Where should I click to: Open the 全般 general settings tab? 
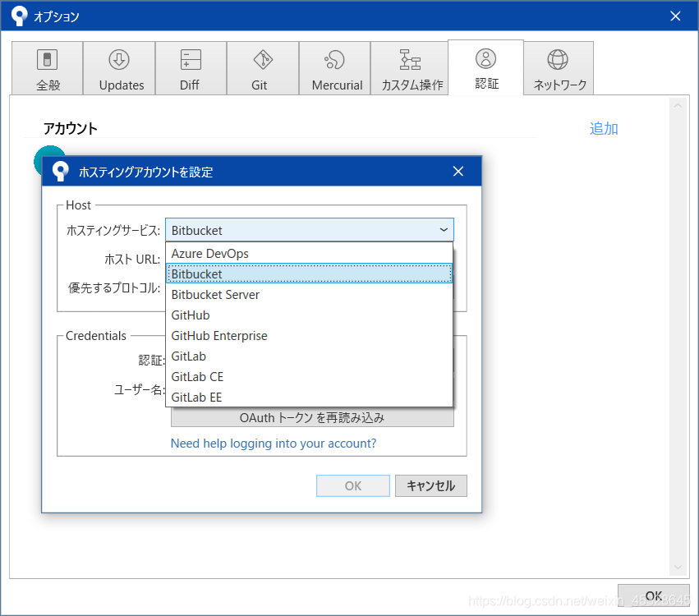[48, 68]
